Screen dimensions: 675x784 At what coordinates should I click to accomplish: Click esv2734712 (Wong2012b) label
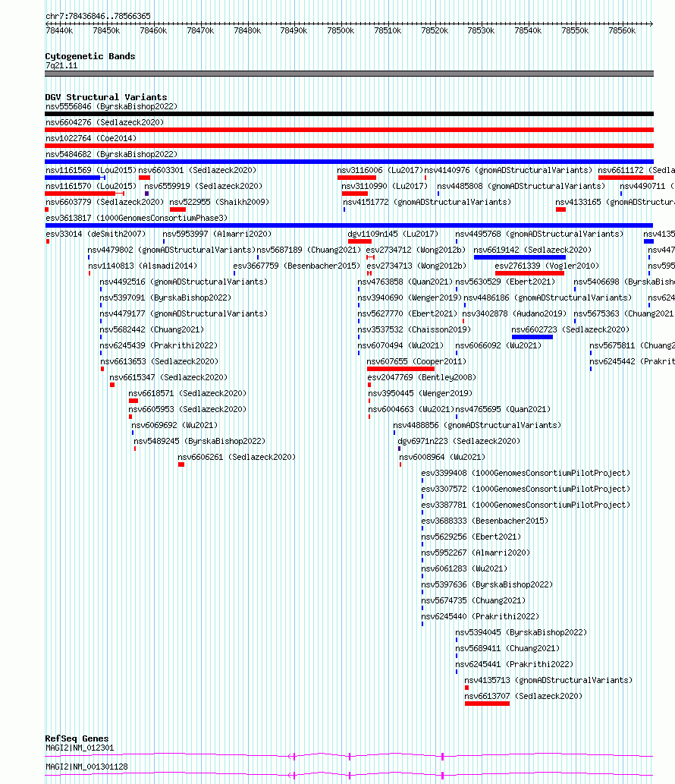[416, 250]
